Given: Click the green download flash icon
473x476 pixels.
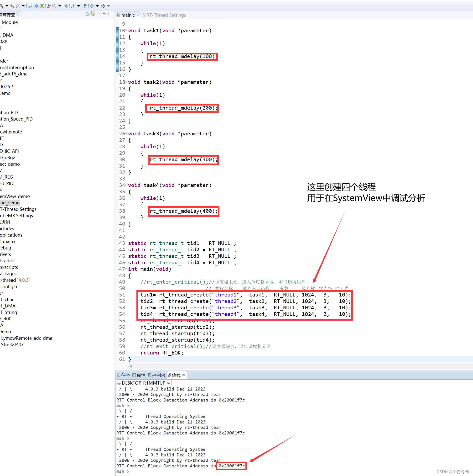Looking at the screenshot, I should (x=73, y=6).
